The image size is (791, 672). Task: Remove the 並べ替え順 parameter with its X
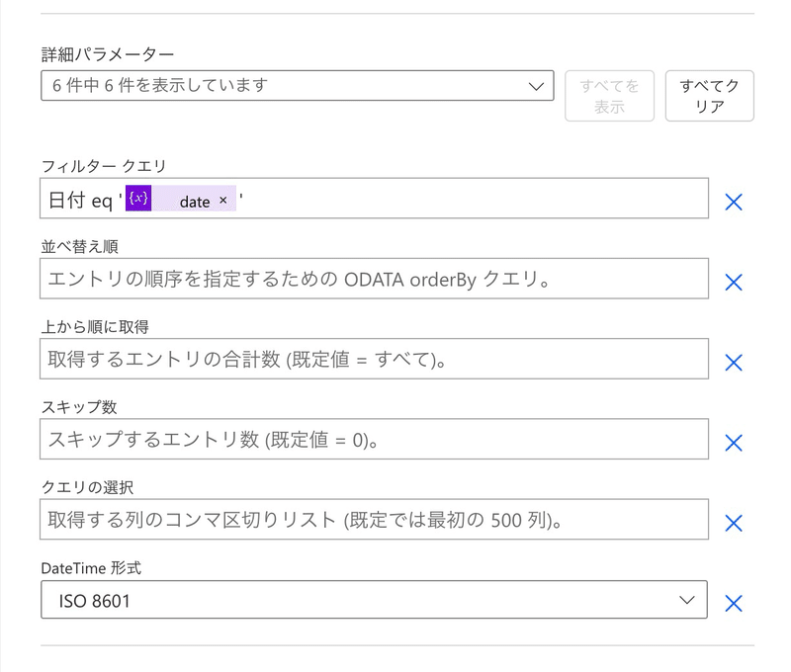coord(733,282)
